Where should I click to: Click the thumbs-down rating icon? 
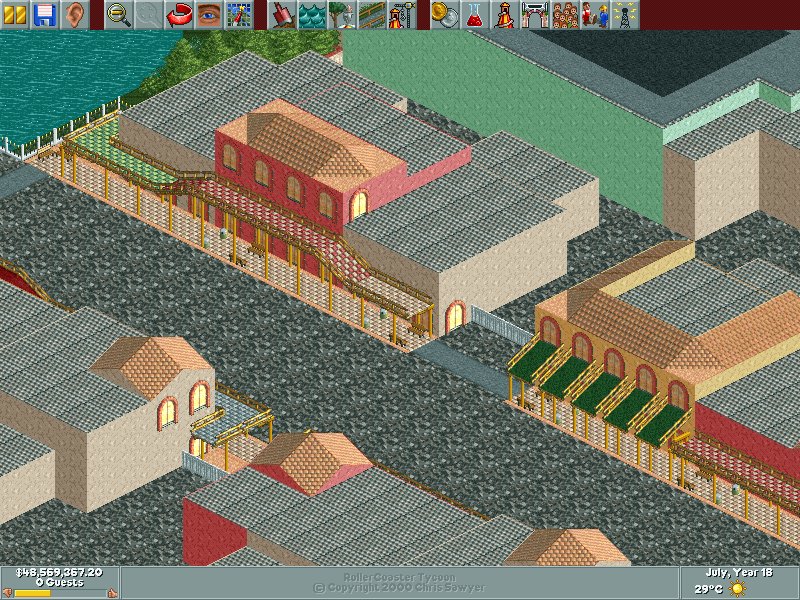pyautogui.click(x=8, y=593)
